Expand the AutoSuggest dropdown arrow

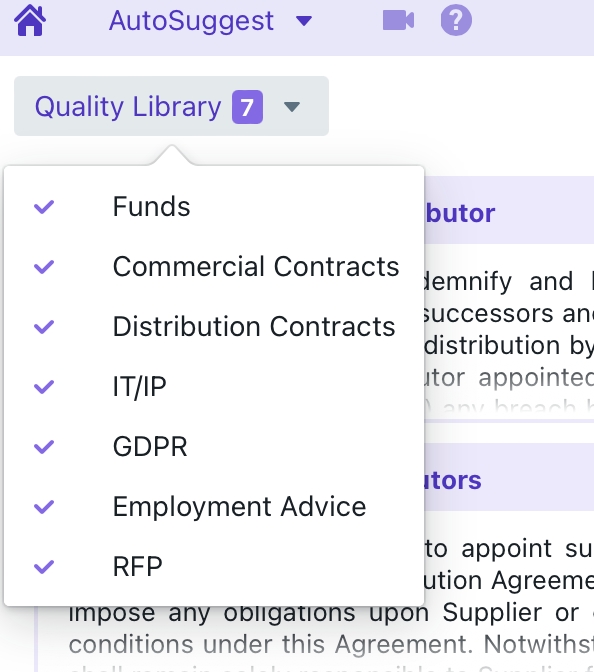click(304, 21)
